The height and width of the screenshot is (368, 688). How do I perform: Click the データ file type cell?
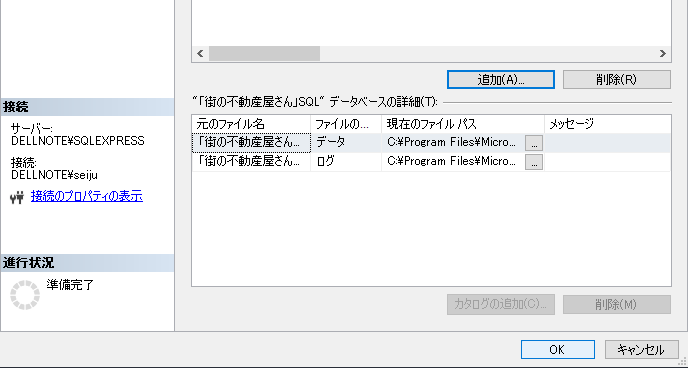pyautogui.click(x=346, y=143)
